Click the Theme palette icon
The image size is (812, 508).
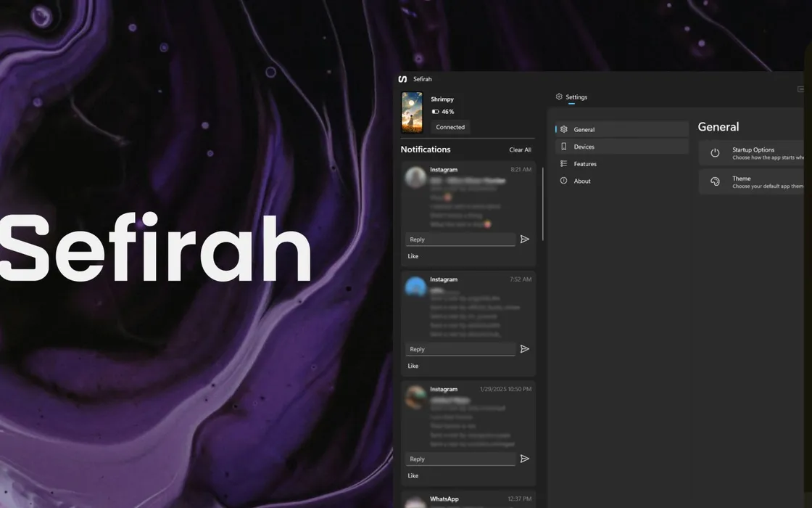click(715, 181)
